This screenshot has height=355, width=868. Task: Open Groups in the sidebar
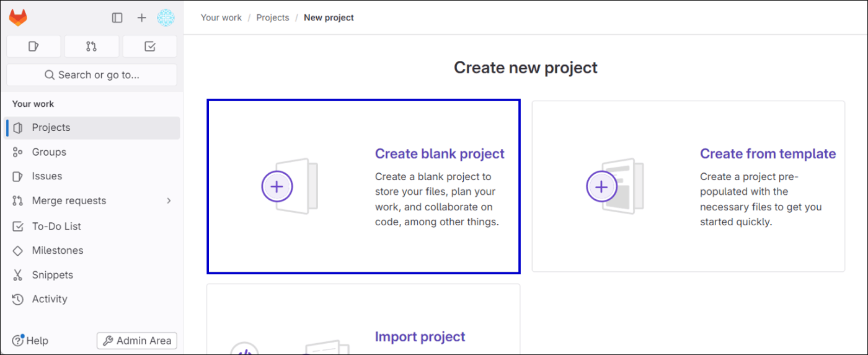[92, 152]
